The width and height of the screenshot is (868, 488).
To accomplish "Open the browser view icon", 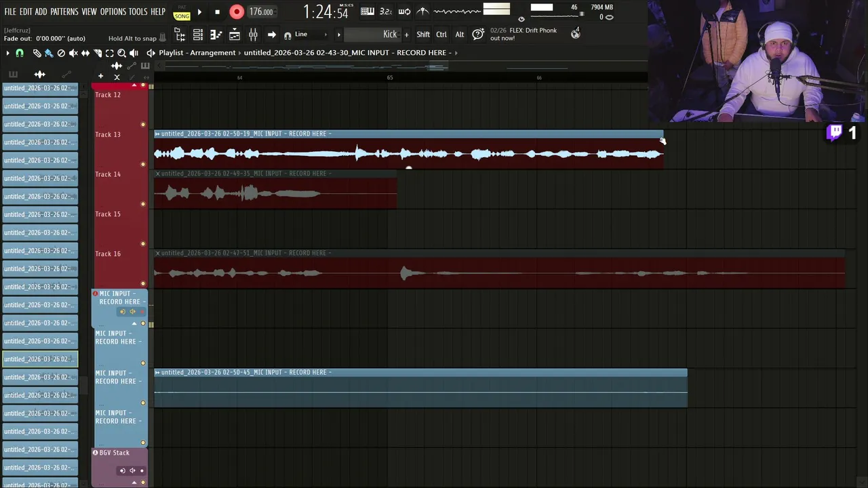I will (180, 35).
